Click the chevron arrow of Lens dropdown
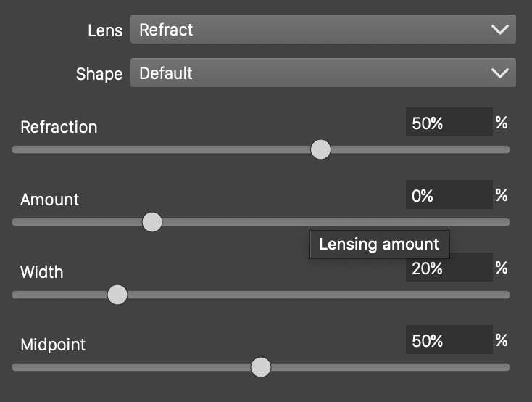 pos(499,30)
